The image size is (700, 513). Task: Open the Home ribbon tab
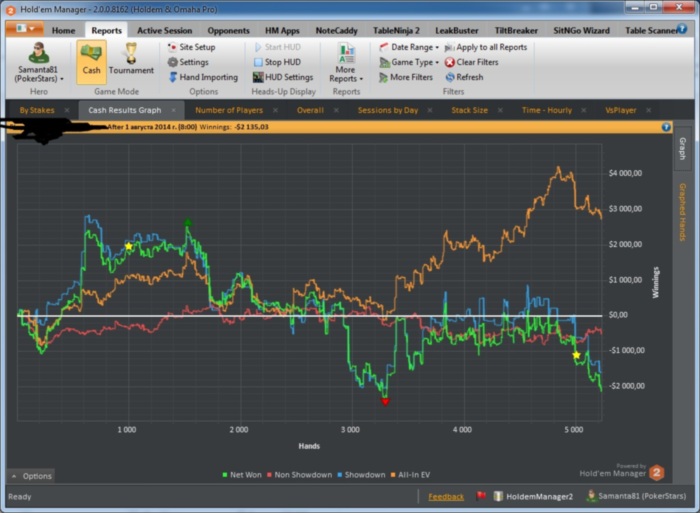(63, 30)
